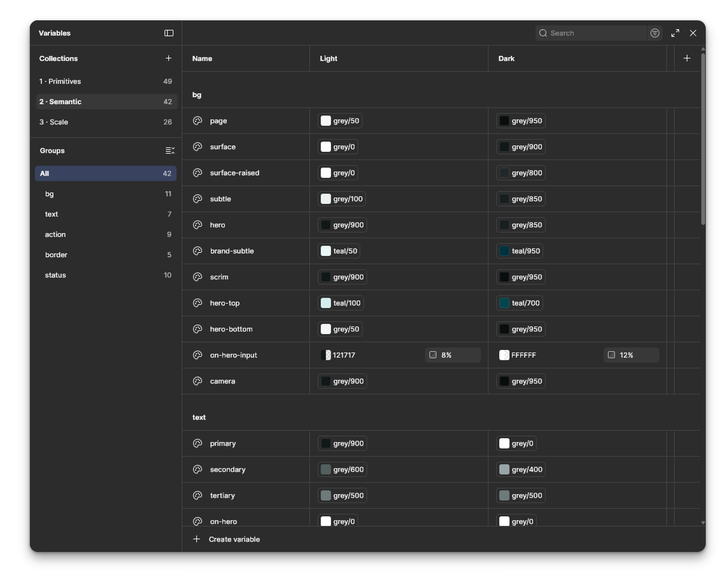This screenshot has height=571, width=728.
Task: Click the vertical scrollbar thumb
Action: coord(703,139)
